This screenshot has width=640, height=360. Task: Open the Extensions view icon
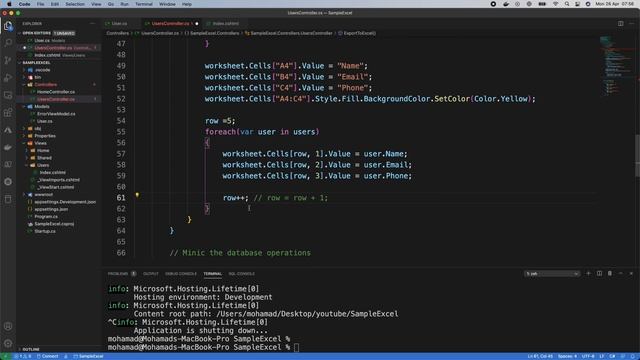tap(8, 113)
